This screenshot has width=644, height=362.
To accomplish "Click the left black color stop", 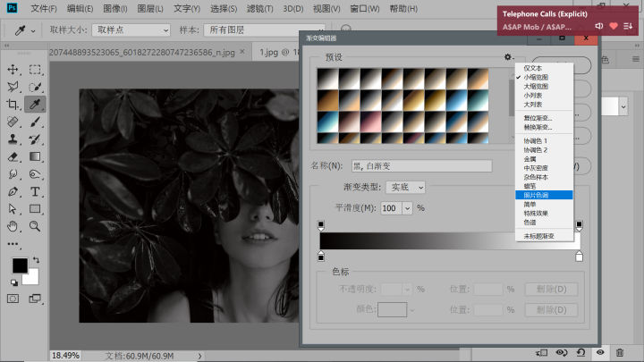I will pyautogui.click(x=321, y=257).
